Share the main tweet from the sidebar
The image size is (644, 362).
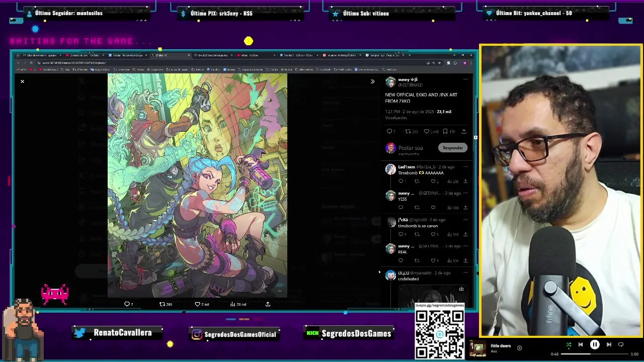point(464,131)
